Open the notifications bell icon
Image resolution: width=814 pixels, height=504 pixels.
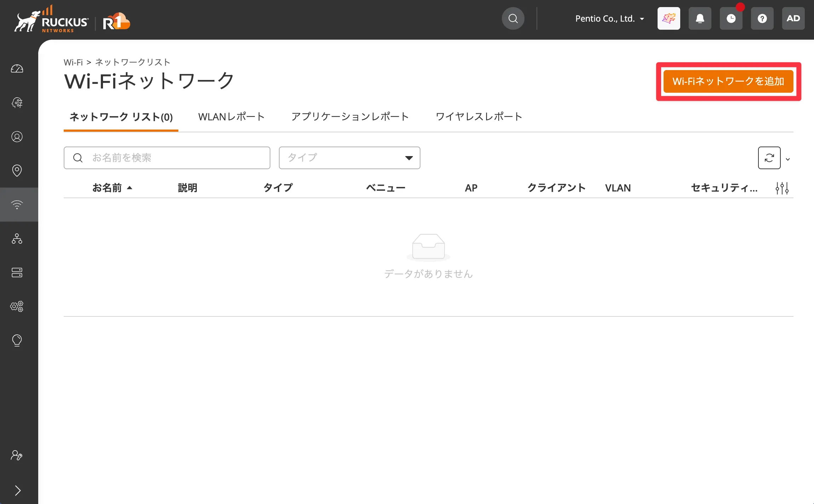700,18
